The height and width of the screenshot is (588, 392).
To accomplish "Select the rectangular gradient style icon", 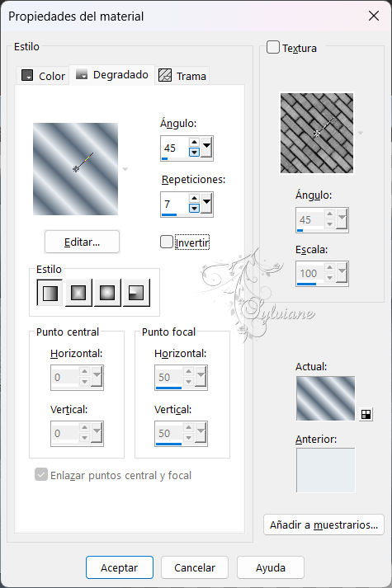I will click(78, 293).
